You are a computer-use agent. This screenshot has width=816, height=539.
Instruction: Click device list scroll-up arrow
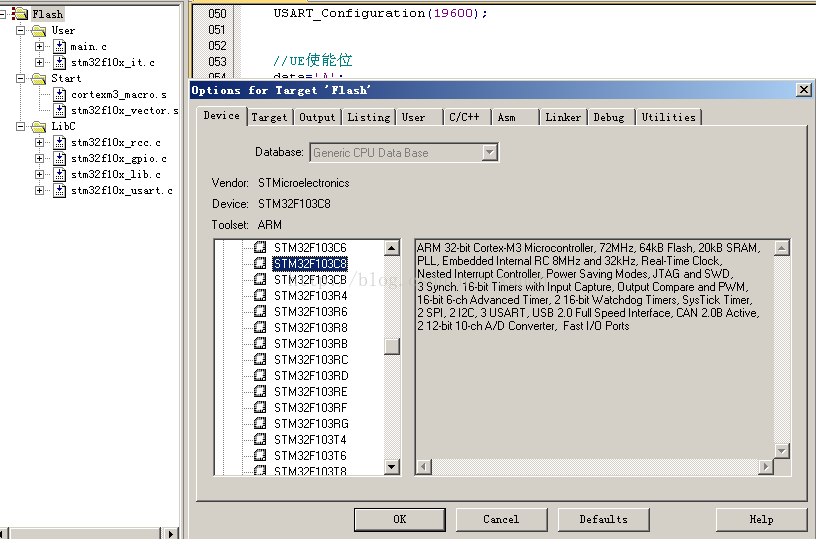[x=392, y=248]
